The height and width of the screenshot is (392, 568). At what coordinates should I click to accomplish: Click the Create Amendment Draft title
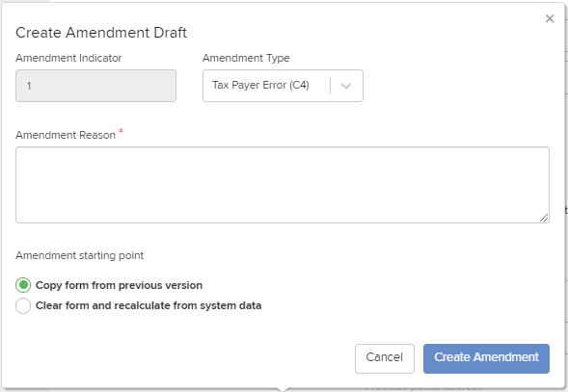(101, 33)
